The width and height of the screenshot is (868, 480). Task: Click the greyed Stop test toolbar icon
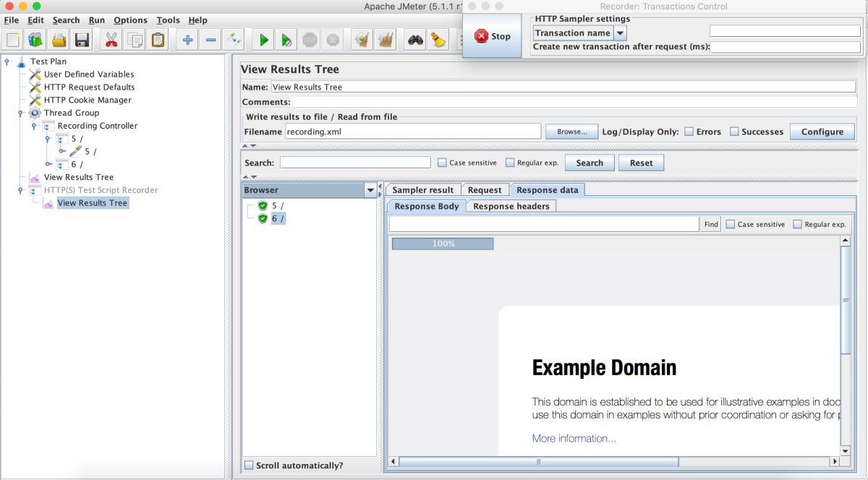(x=310, y=40)
